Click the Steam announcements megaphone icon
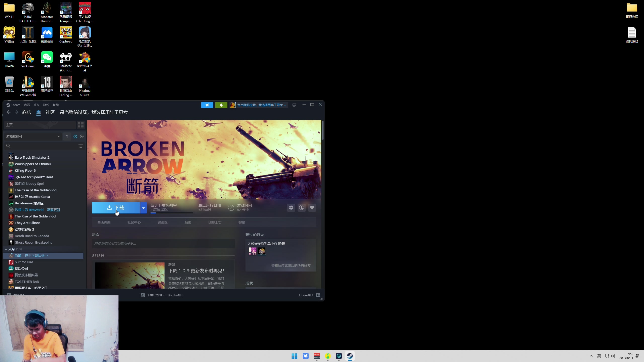The height and width of the screenshot is (362, 644). [x=207, y=105]
